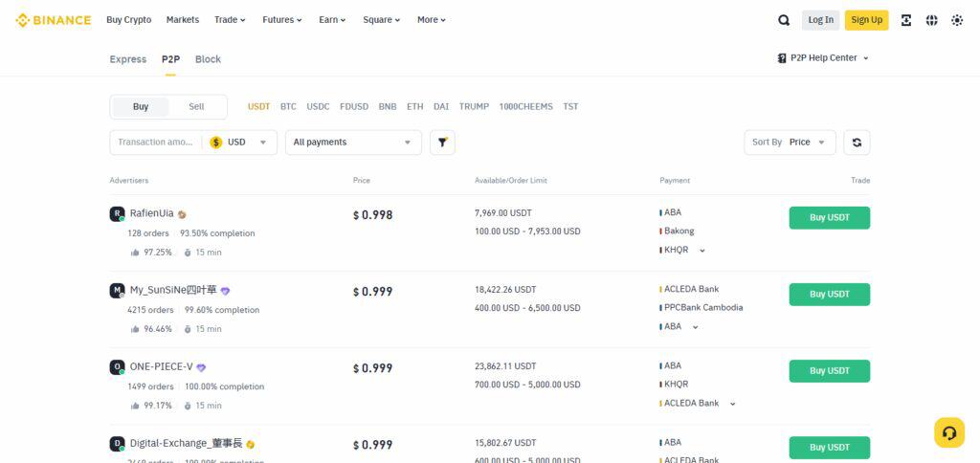Open the Earn menu dropdown
The width and height of the screenshot is (980, 463).
coord(332,20)
